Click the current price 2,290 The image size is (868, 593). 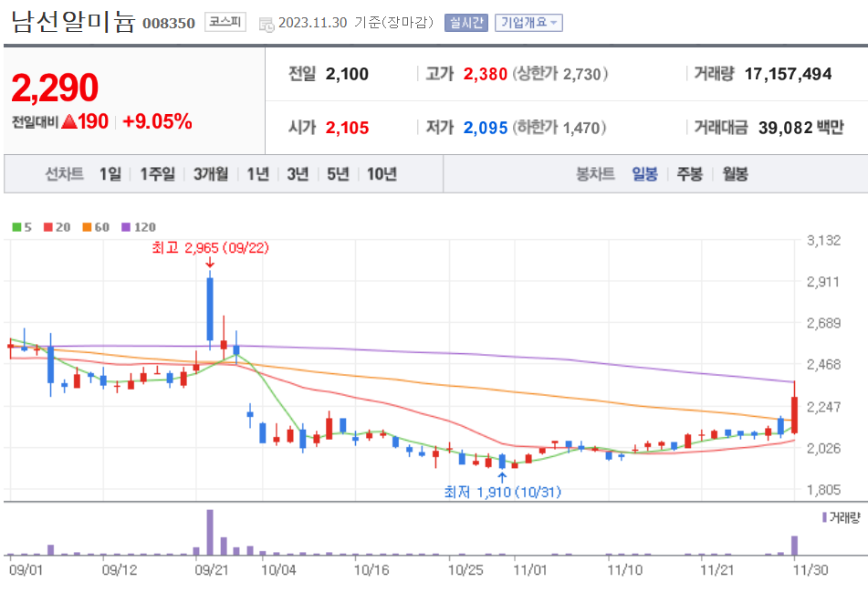[x=54, y=88]
